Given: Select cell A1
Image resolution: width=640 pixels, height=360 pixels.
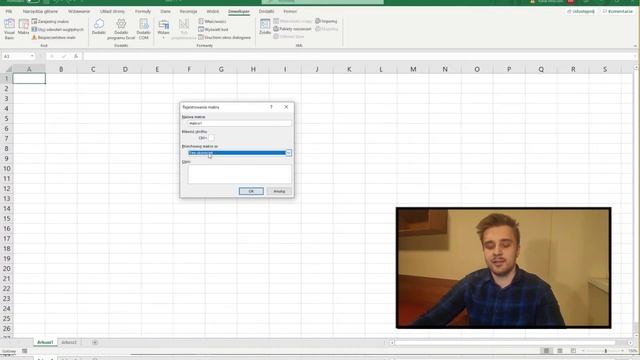Looking at the screenshot, I should 29,78.
